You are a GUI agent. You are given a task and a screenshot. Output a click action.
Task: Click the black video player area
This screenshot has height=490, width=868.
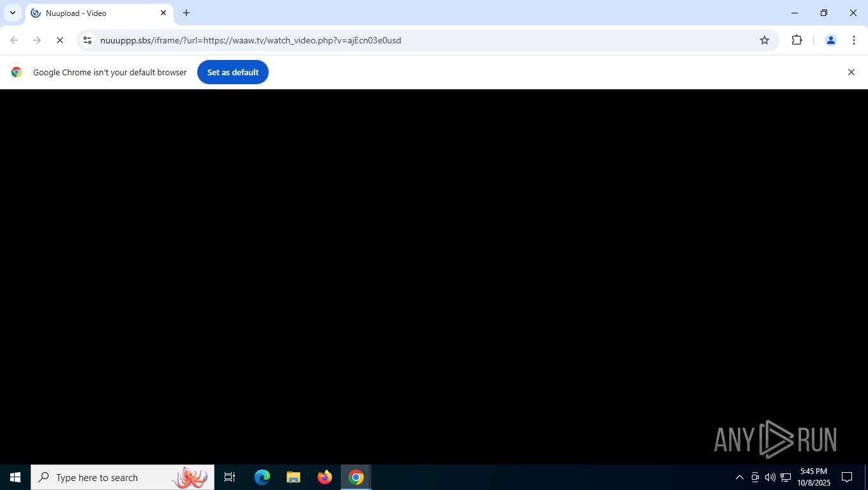click(x=434, y=277)
